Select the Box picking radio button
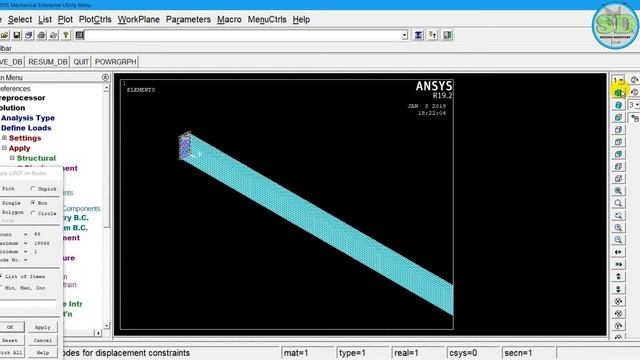Viewport: 640px width, 360px height. [33, 202]
